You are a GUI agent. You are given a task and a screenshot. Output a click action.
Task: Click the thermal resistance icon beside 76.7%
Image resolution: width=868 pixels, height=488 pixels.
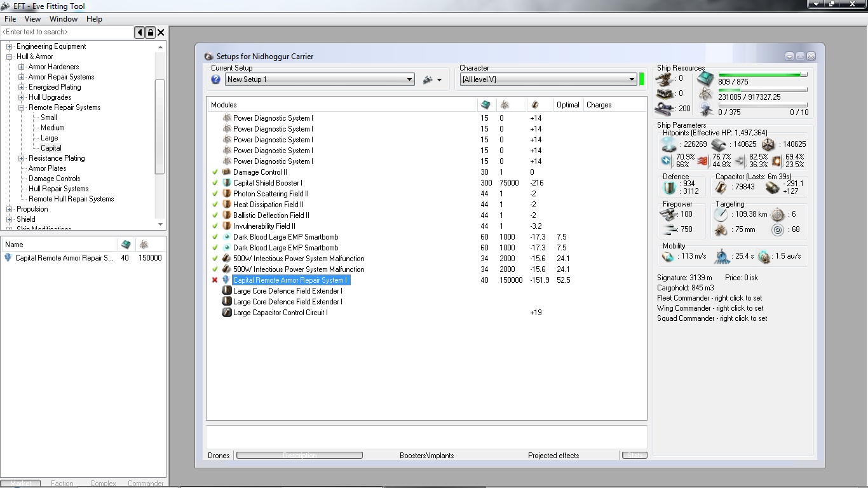coord(703,160)
